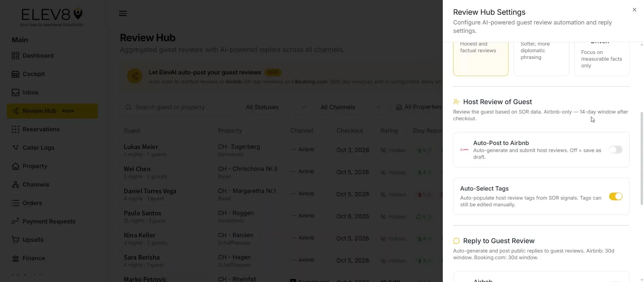Click the Orders list icon
This screenshot has height=282, width=644.
pyautogui.click(x=15, y=203)
